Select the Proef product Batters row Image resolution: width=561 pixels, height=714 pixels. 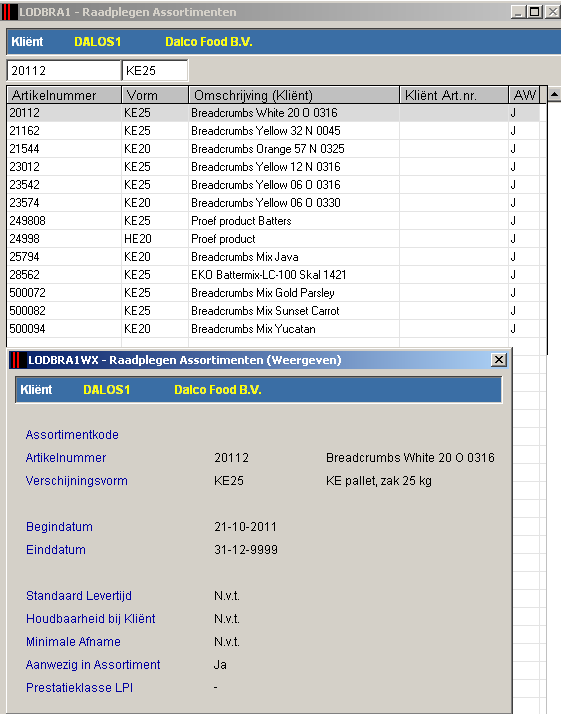click(273, 221)
